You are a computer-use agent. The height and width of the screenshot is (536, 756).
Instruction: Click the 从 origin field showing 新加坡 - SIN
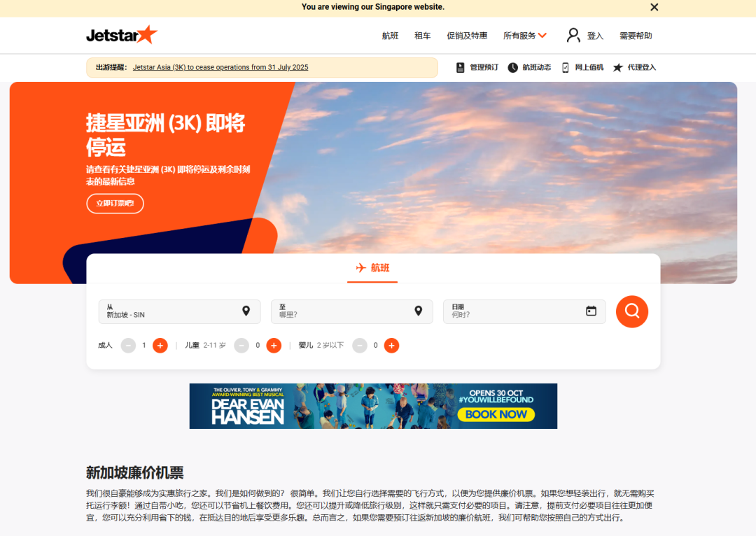click(179, 312)
